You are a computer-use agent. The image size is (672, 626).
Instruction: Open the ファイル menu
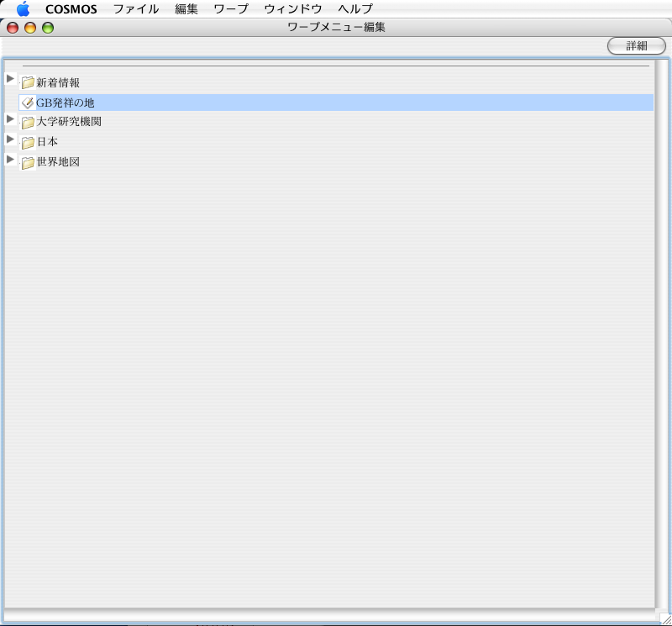[x=136, y=9]
